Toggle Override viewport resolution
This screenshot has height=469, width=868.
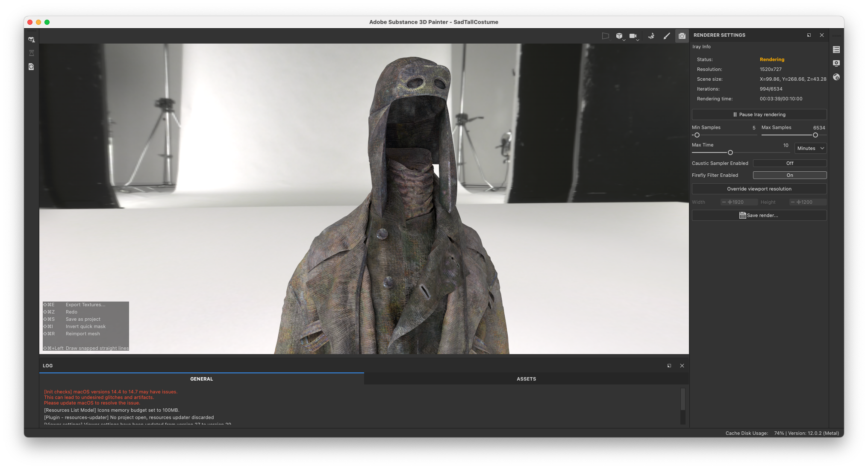[759, 189]
